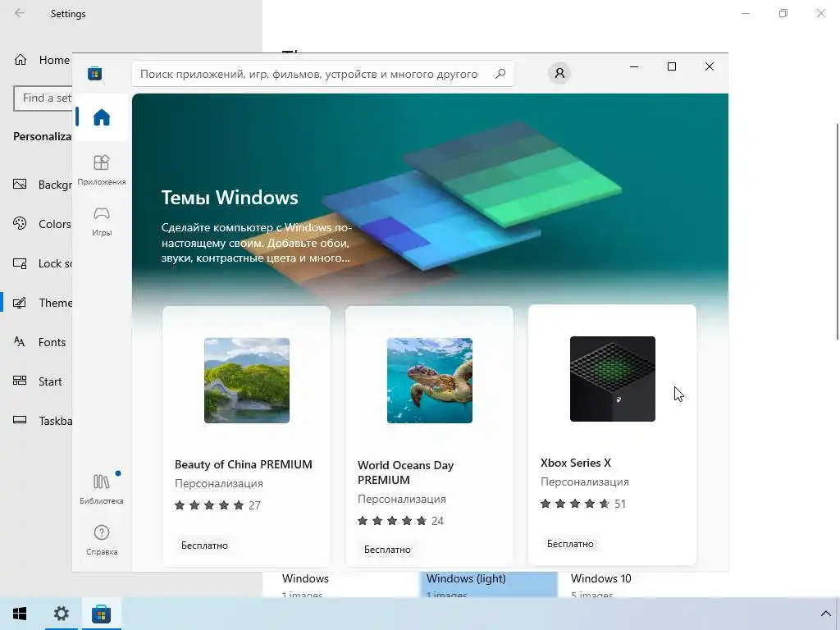Minimize the Microsoft Store window
The image size is (840, 630).
click(x=634, y=66)
